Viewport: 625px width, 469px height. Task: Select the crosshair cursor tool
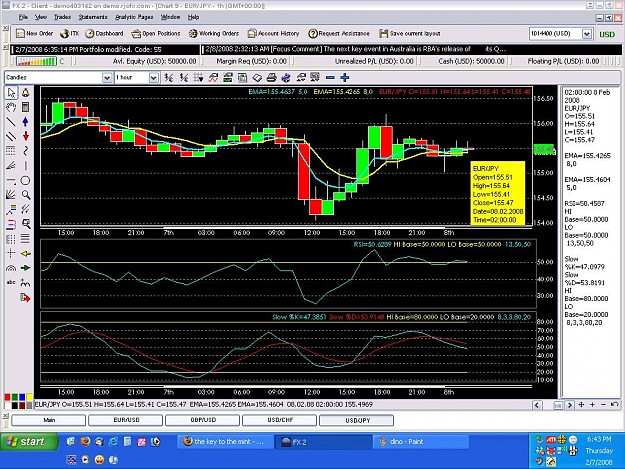pyautogui.click(x=11, y=253)
